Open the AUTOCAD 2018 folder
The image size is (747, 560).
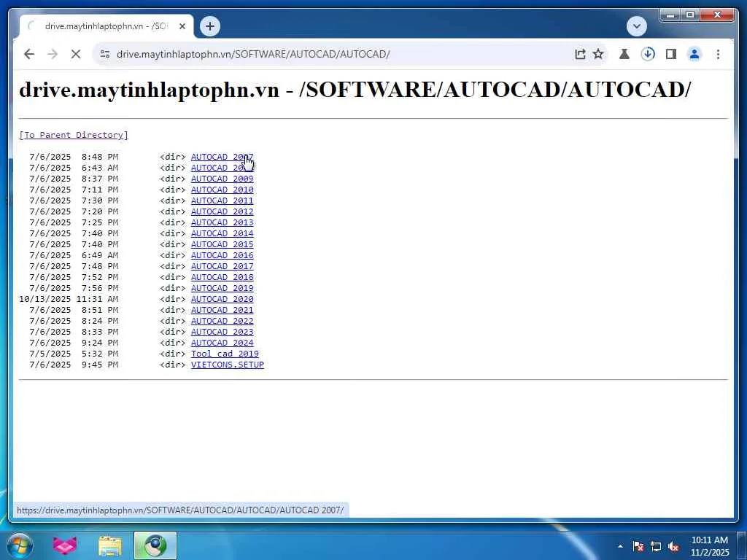(x=222, y=277)
